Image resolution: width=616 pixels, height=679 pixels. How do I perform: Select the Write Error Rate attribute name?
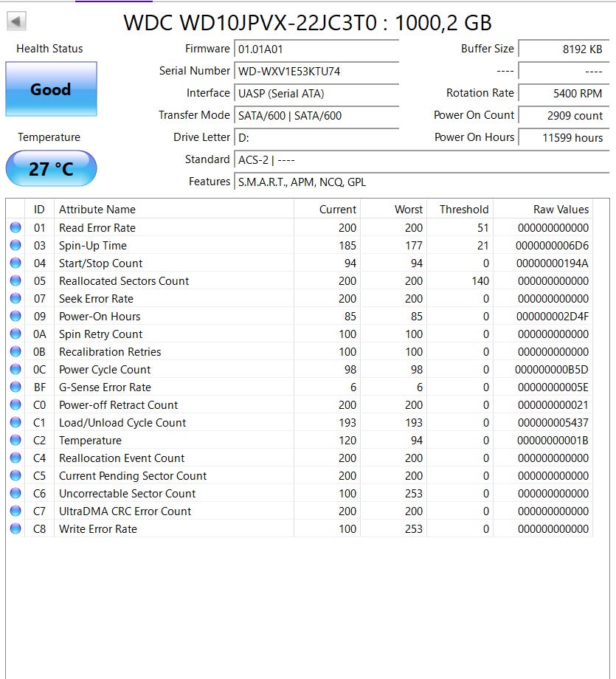(98, 529)
